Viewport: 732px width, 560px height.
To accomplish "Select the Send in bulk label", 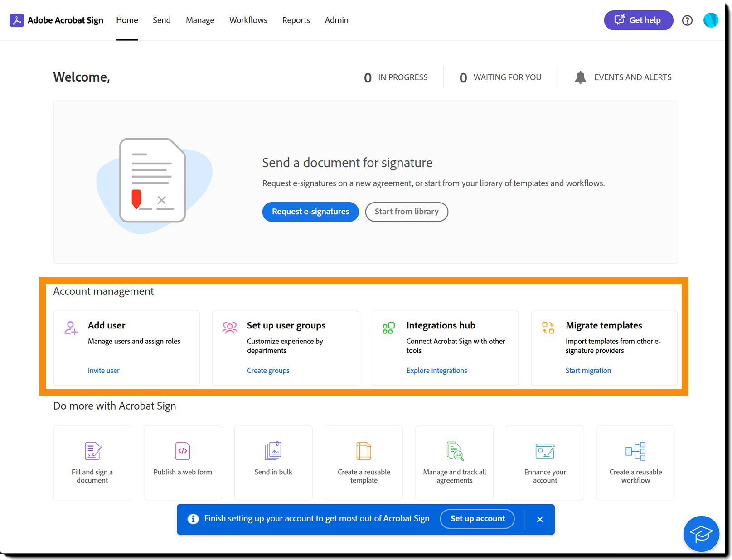I will tap(273, 472).
